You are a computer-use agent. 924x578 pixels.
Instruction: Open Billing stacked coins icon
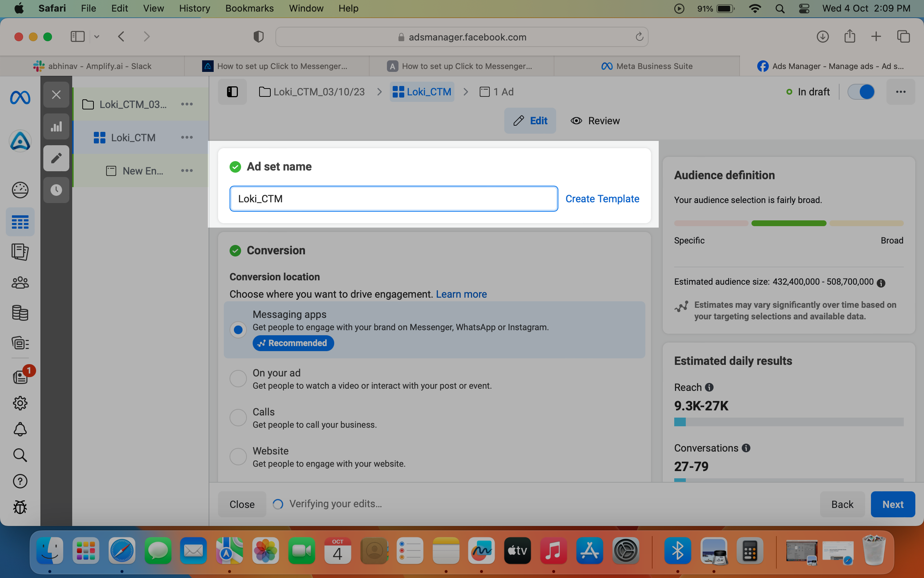(x=20, y=313)
